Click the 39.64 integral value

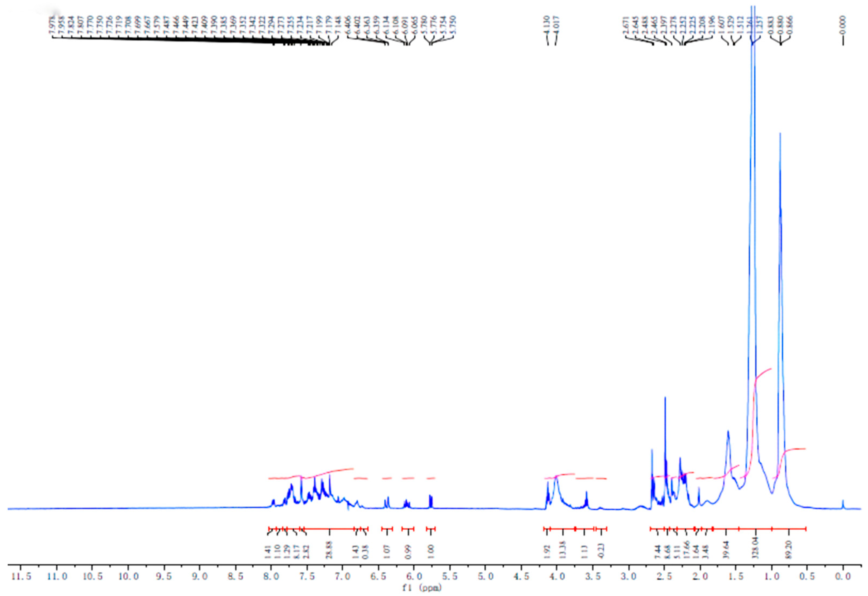click(x=726, y=551)
